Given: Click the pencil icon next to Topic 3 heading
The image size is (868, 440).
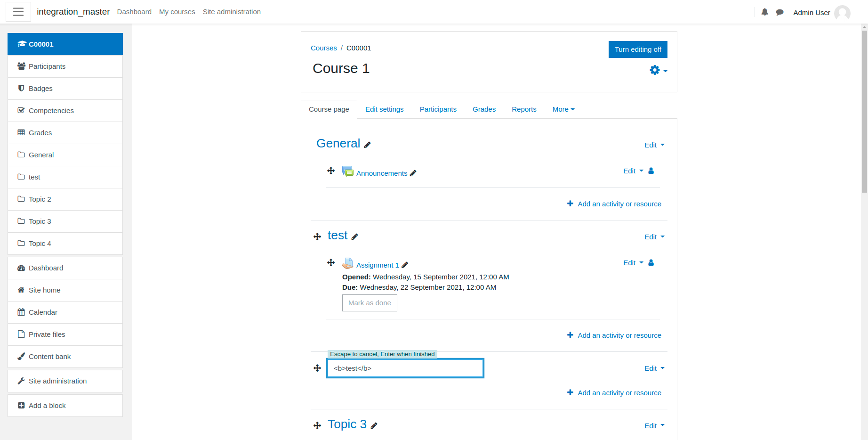Looking at the screenshot, I should [374, 426].
